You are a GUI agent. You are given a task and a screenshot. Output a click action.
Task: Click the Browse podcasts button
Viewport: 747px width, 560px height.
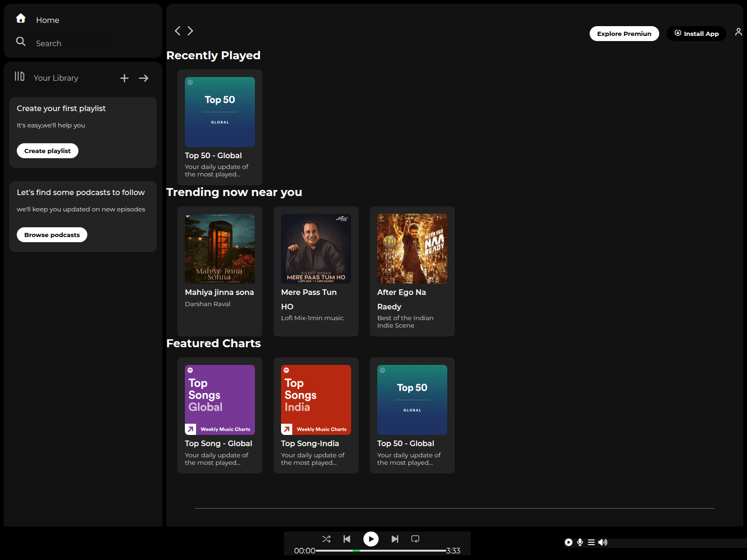click(52, 235)
